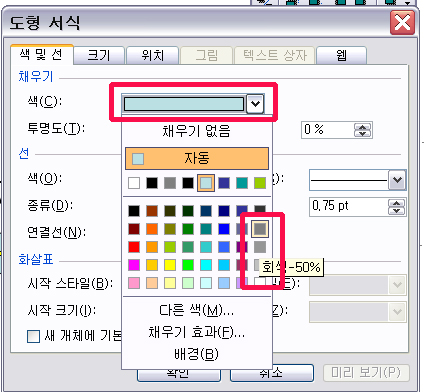Collapse the fill color dropdown arrow
424x392 pixels.
point(255,104)
